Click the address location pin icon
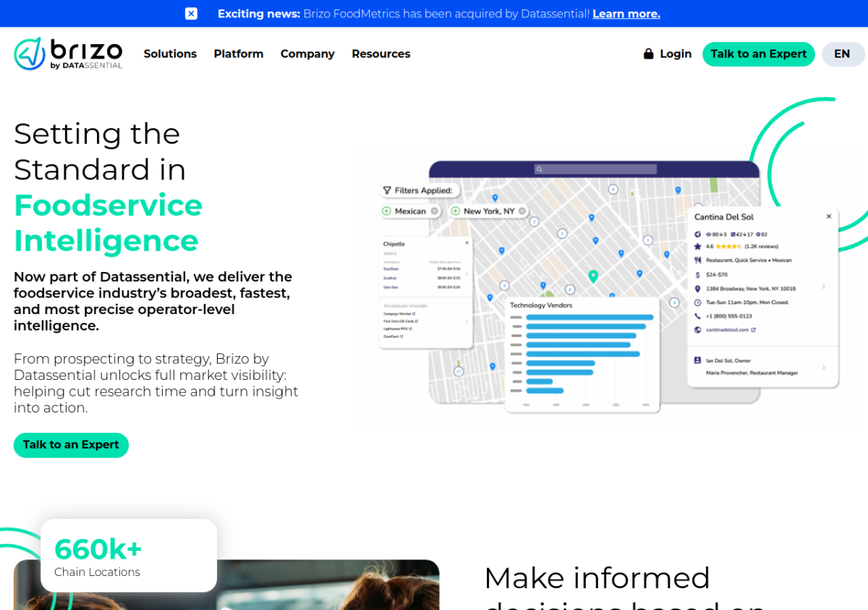This screenshot has width=868, height=610. [697, 289]
